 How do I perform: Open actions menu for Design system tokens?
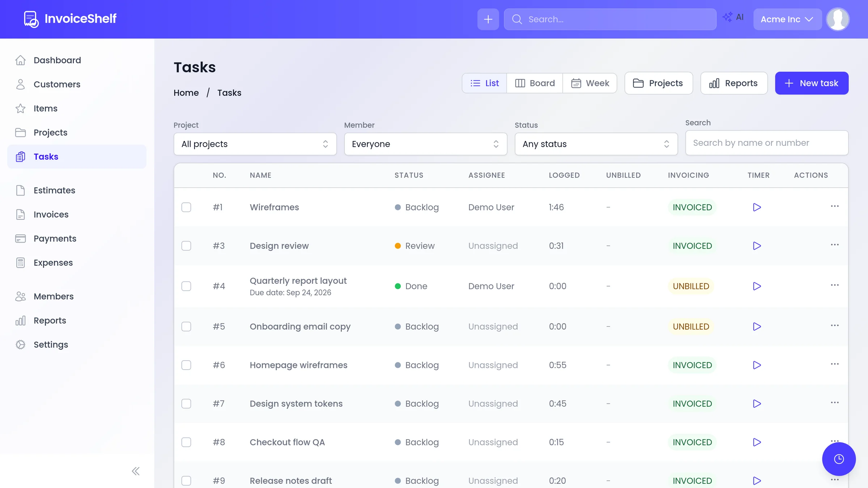coord(835,403)
